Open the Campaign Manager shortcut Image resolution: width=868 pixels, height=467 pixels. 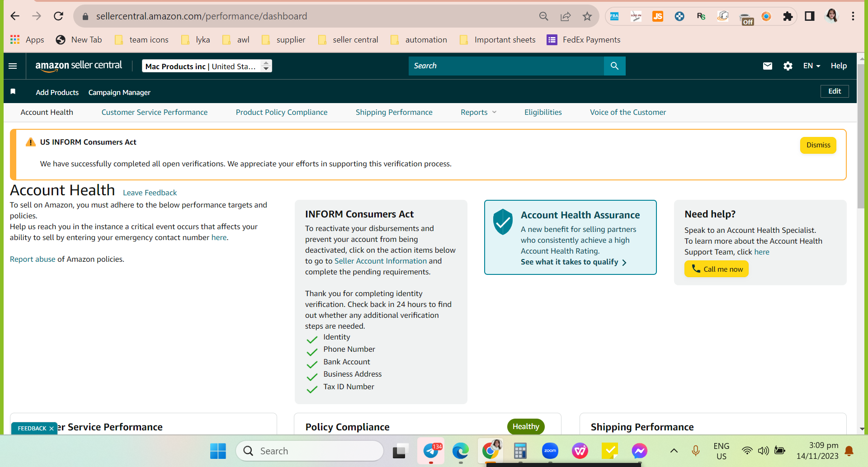(x=119, y=92)
